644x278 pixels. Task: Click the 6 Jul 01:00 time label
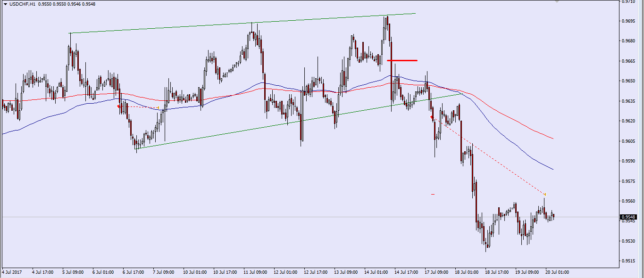(x=102, y=272)
